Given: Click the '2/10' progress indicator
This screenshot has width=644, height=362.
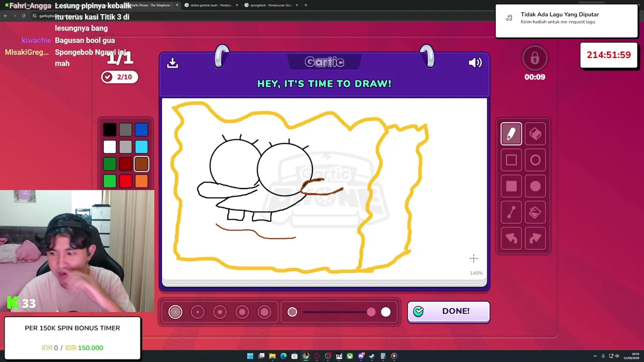Looking at the screenshot, I should 119,77.
